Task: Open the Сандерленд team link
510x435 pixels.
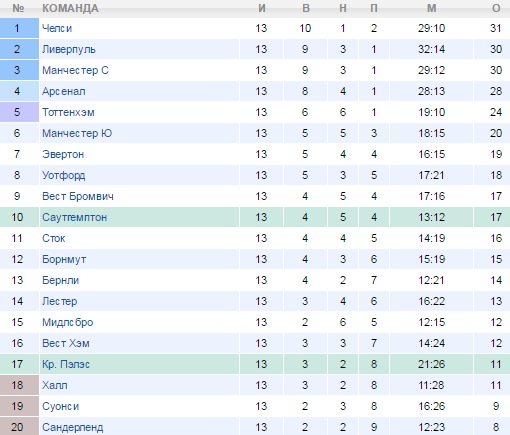Action: click(x=73, y=427)
